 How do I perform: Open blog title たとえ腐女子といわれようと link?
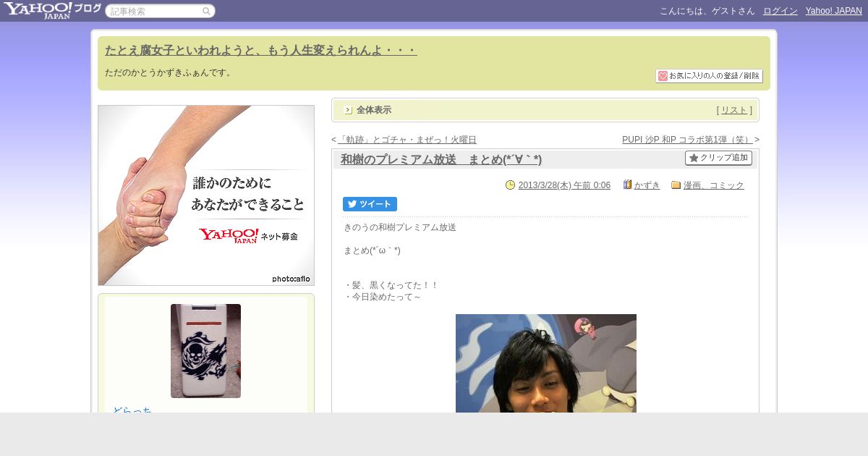coord(261,51)
